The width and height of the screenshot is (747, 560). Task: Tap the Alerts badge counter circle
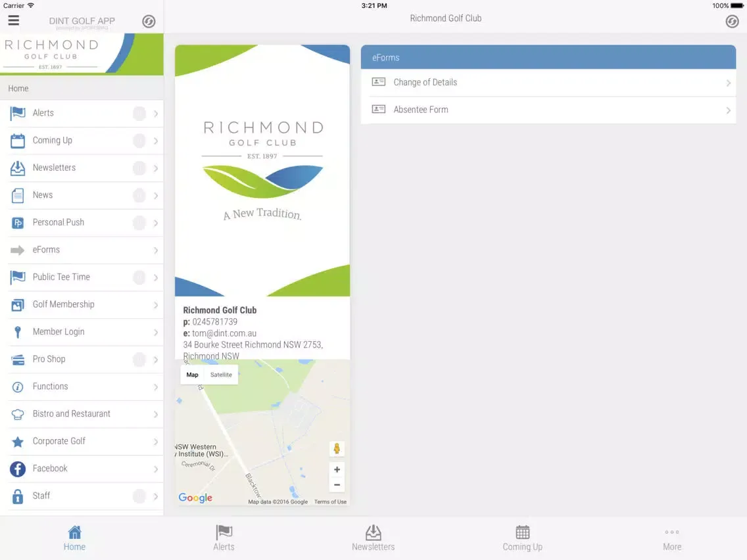[x=139, y=113]
